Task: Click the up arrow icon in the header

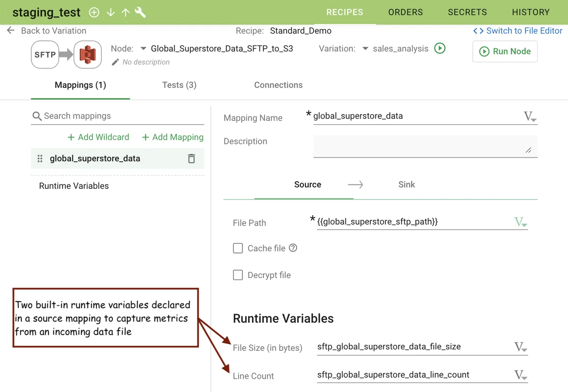Action: tap(125, 12)
